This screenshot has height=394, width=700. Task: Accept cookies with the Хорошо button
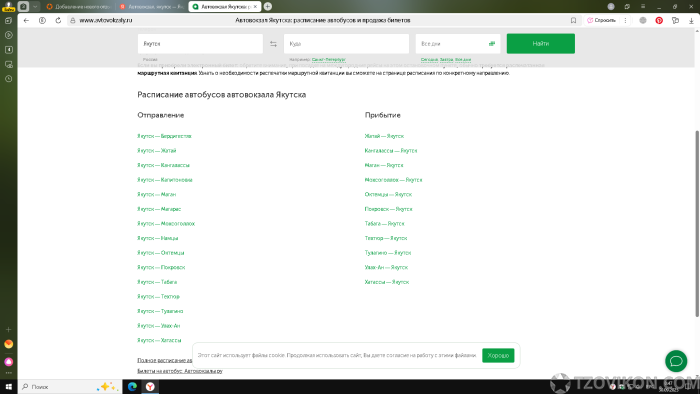coord(498,355)
